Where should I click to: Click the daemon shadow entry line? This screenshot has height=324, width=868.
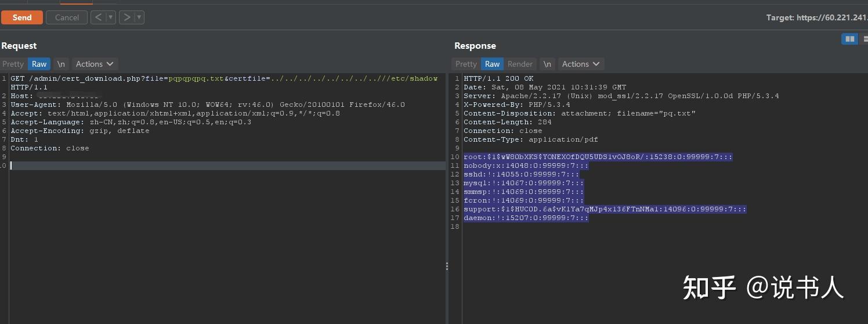[526, 218]
